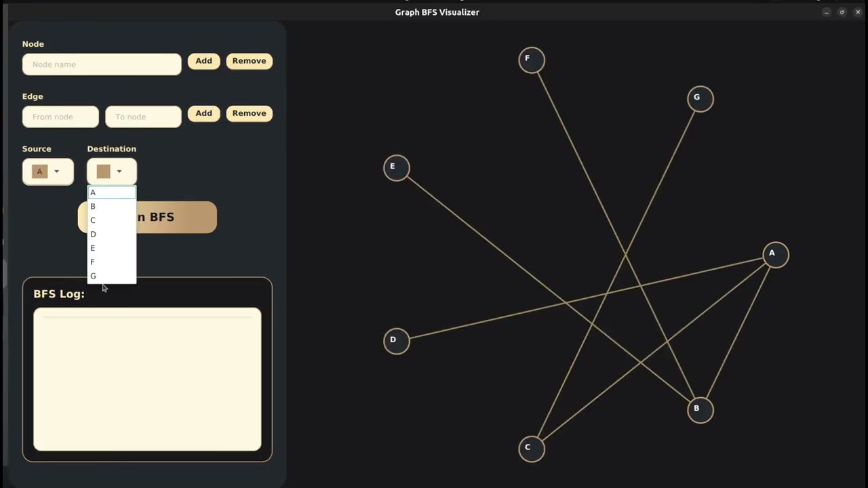Click the Destination label
The height and width of the screenshot is (488, 868).
tap(111, 148)
